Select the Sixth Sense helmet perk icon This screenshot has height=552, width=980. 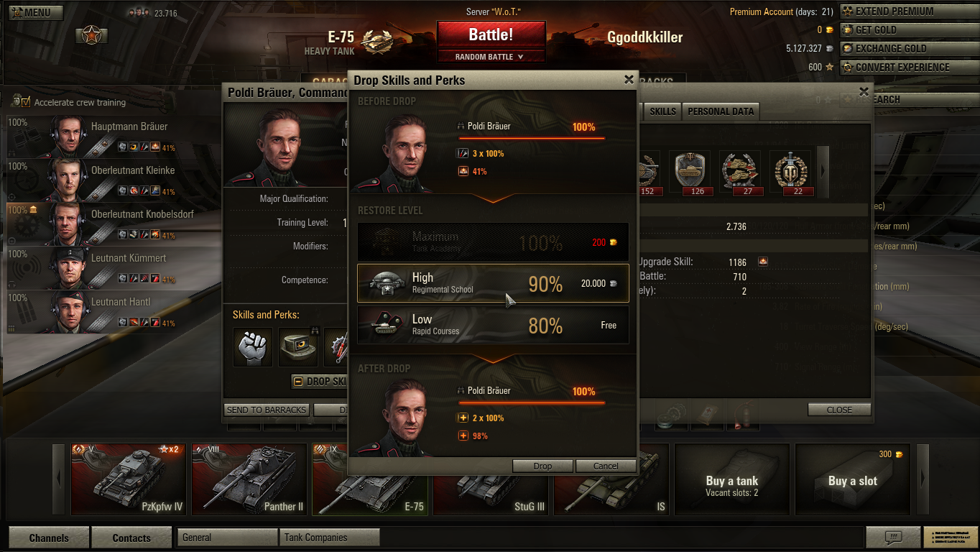(x=298, y=347)
